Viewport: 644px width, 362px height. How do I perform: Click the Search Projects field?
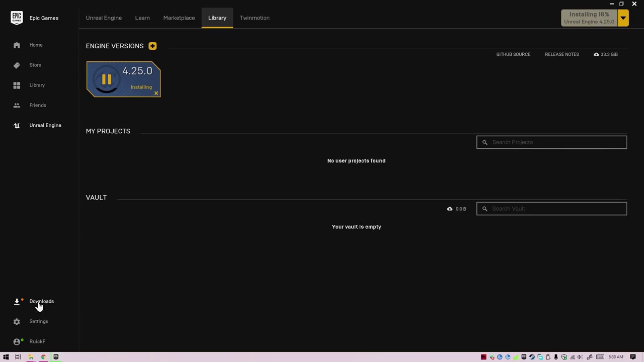[551, 142]
